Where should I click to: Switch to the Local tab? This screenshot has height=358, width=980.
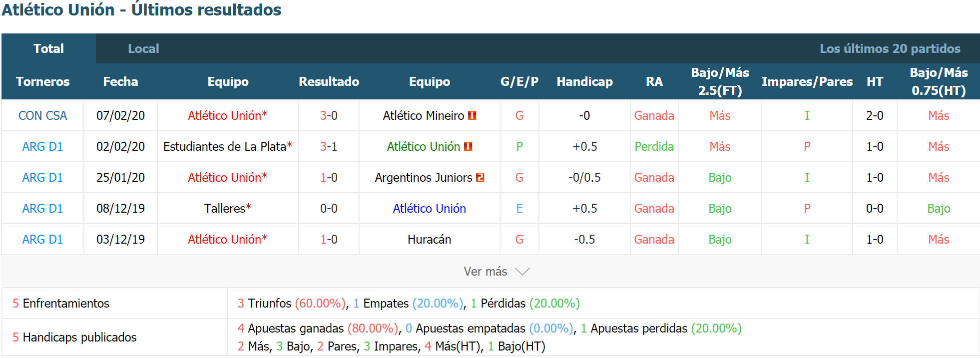[143, 48]
